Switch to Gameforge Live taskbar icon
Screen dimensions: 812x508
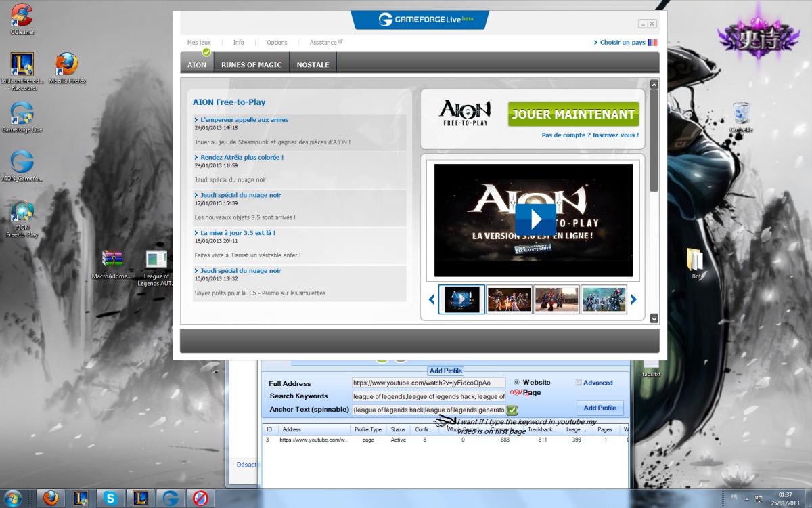(x=171, y=498)
